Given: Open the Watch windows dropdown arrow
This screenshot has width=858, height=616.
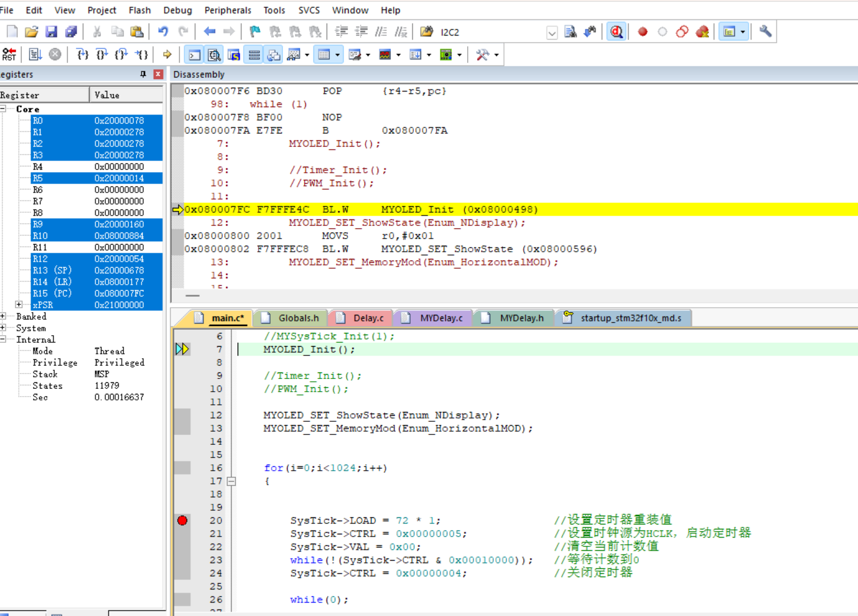Looking at the screenshot, I should tap(307, 55).
